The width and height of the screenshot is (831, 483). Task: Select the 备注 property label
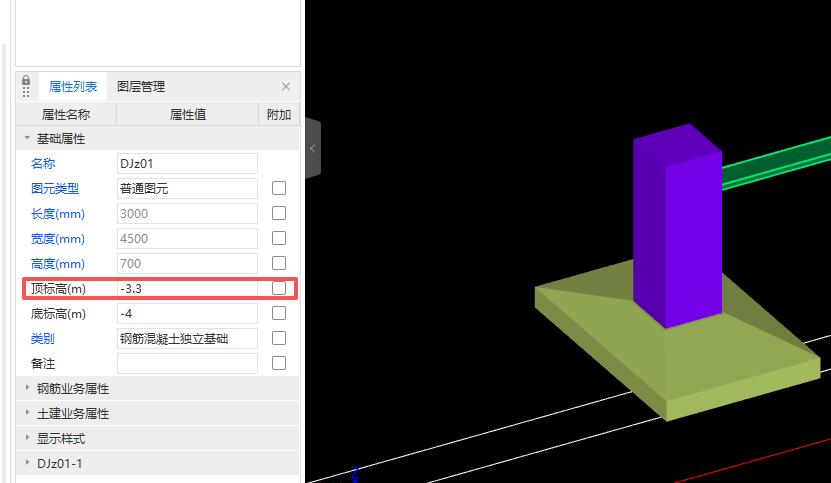pos(43,363)
